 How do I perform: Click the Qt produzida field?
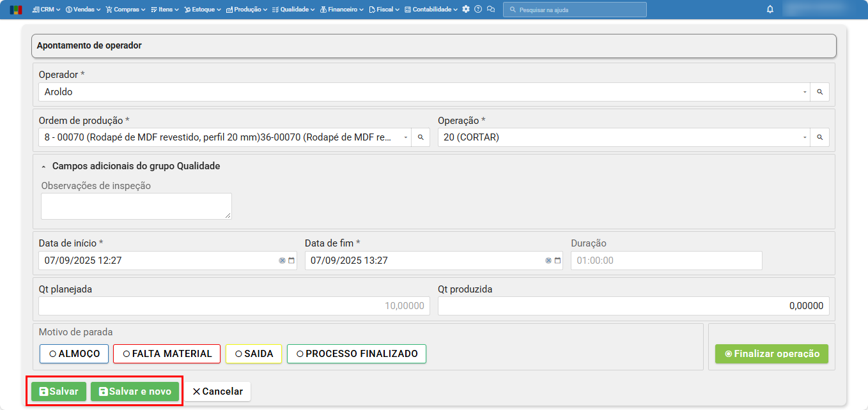tap(633, 306)
